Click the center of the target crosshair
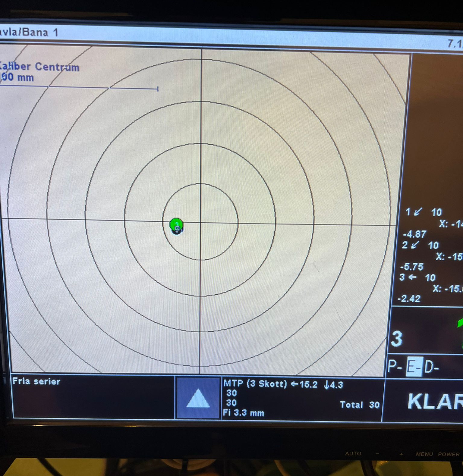 pyautogui.click(x=200, y=222)
